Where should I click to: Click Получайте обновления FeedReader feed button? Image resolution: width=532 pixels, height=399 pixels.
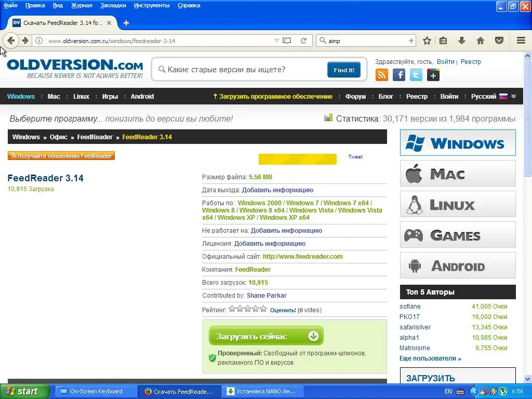61,156
